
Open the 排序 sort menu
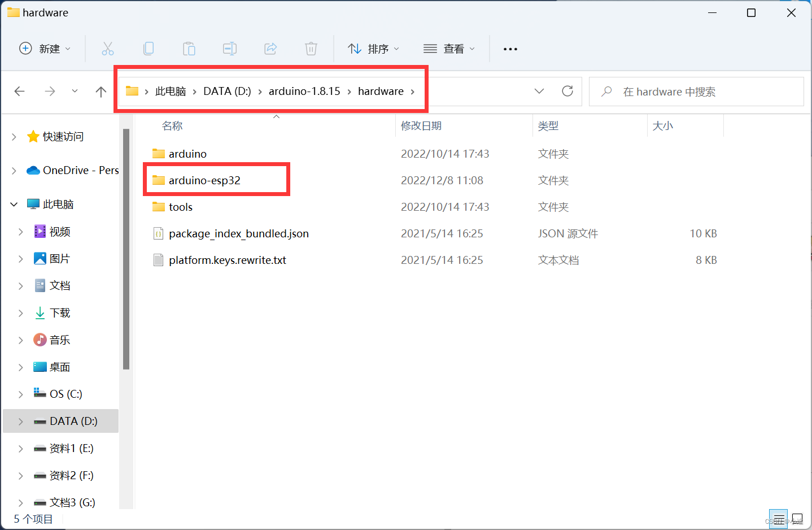pos(374,49)
